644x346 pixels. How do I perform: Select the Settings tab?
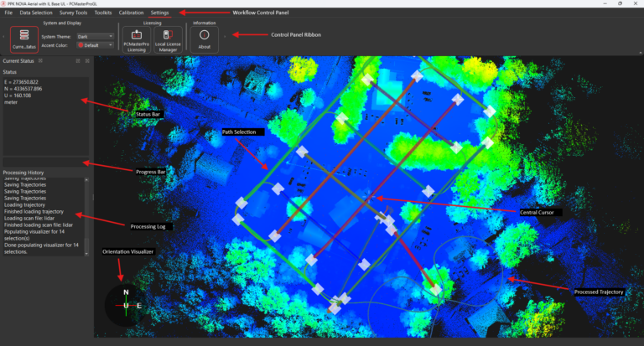pos(160,13)
